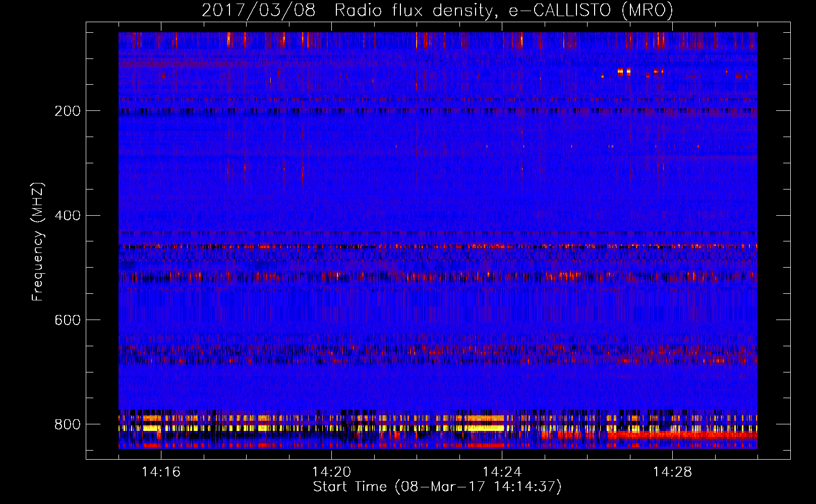Screen dimensions: 816x504
Task: Click the 600 frequency tick label
Action: [x=68, y=320]
